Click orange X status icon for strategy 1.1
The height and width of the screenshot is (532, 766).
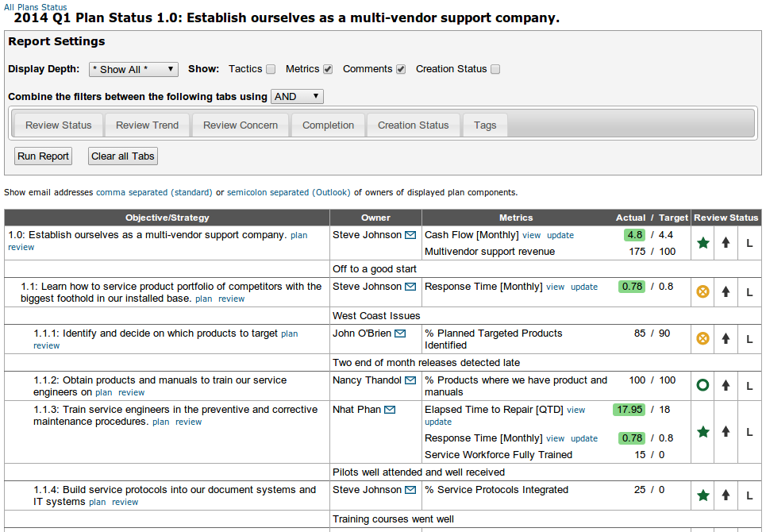[702, 291]
